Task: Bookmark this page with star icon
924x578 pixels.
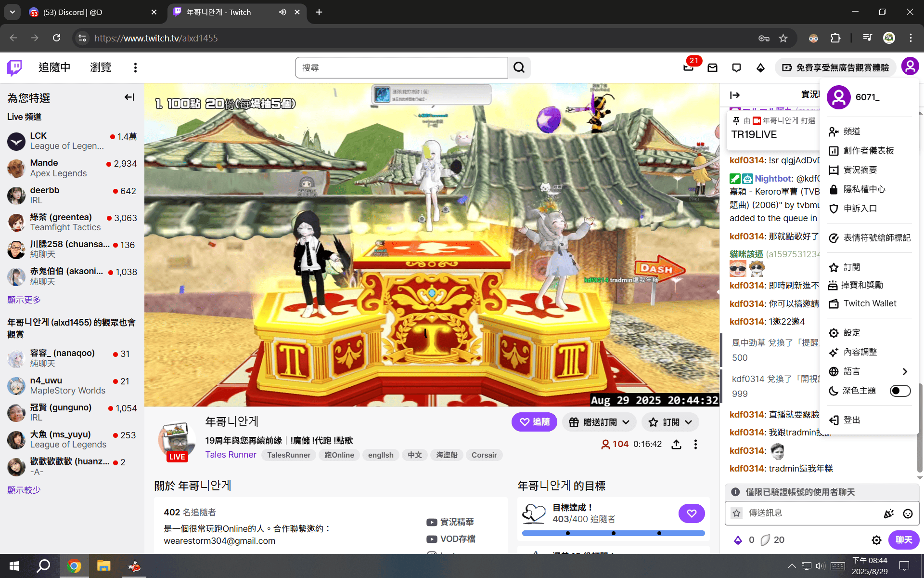Action: coord(783,38)
